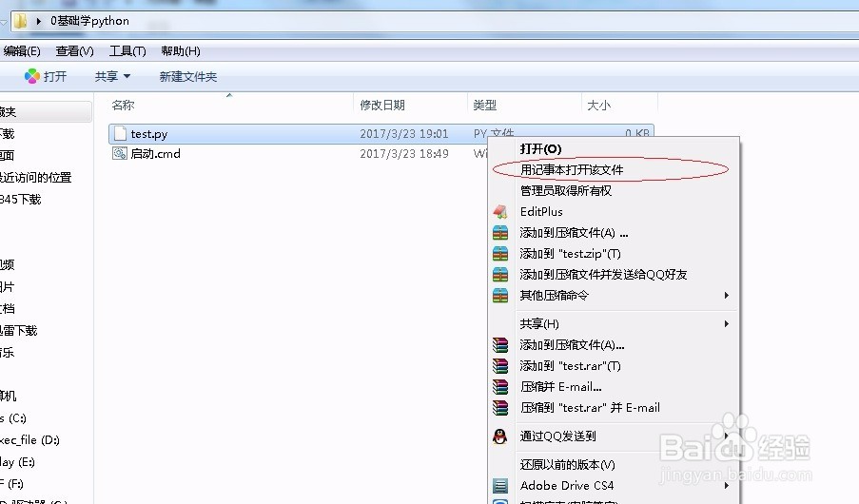Expand the 共享(H) submenu arrow
859x504 pixels.
click(727, 323)
